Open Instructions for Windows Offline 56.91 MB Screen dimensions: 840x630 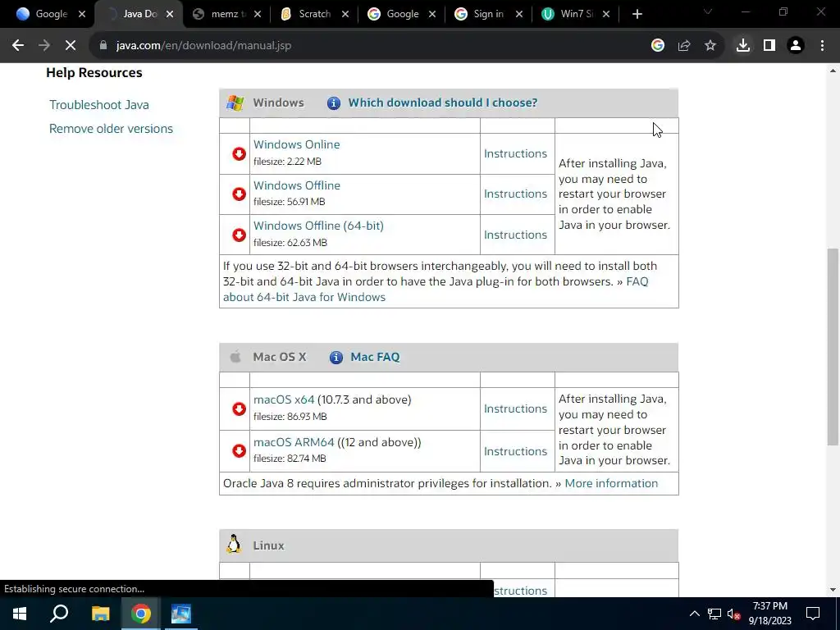[x=515, y=194]
